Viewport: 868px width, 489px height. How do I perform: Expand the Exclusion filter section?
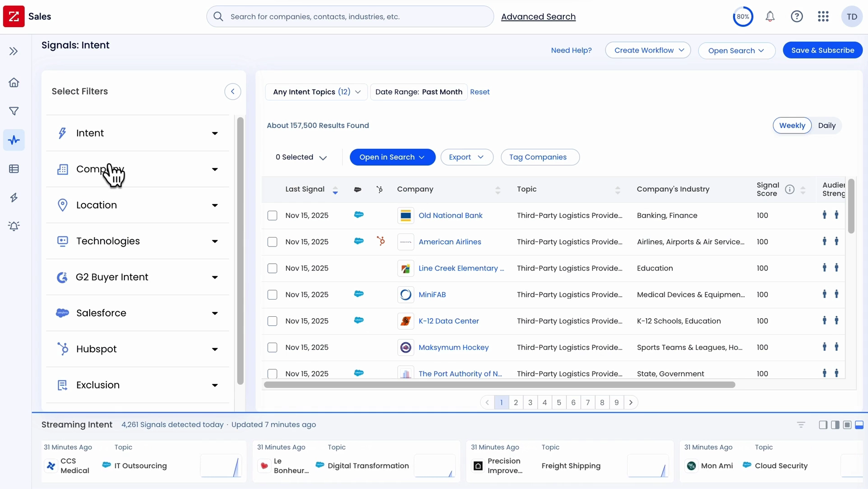[138, 385]
